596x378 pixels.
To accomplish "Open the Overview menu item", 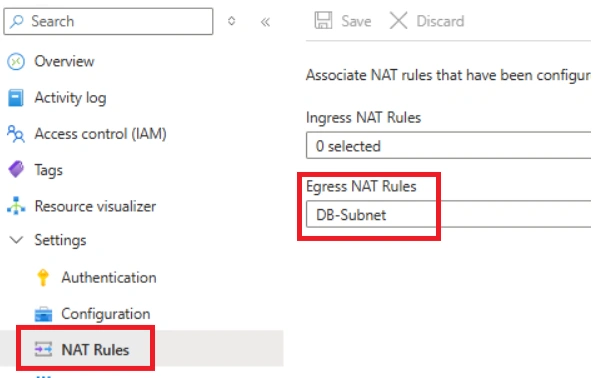I will pyautogui.click(x=64, y=61).
